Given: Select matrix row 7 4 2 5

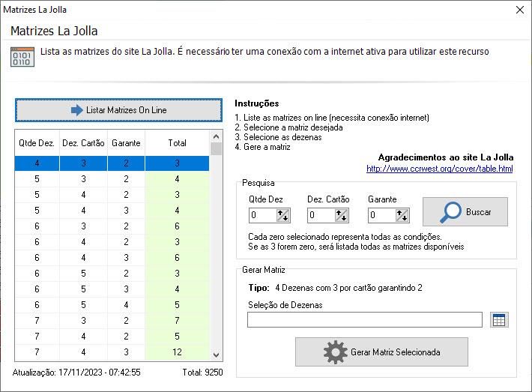Looking at the screenshot, I should (112, 337).
